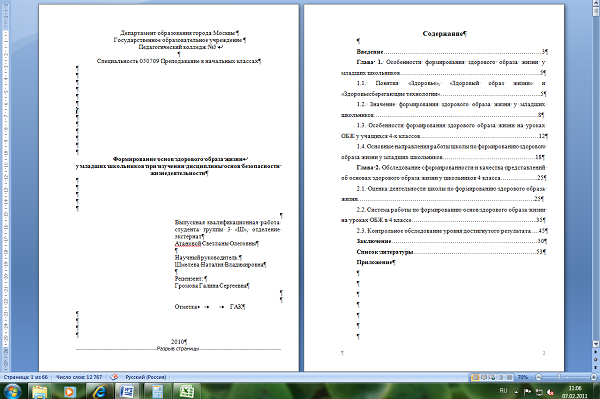Click the page count Страница 1 из 66
This screenshot has width=600, height=399.
click(26, 377)
